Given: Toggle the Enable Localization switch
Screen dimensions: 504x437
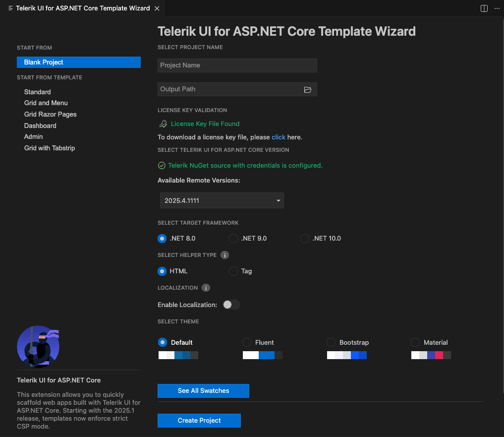Looking at the screenshot, I should coord(231,305).
